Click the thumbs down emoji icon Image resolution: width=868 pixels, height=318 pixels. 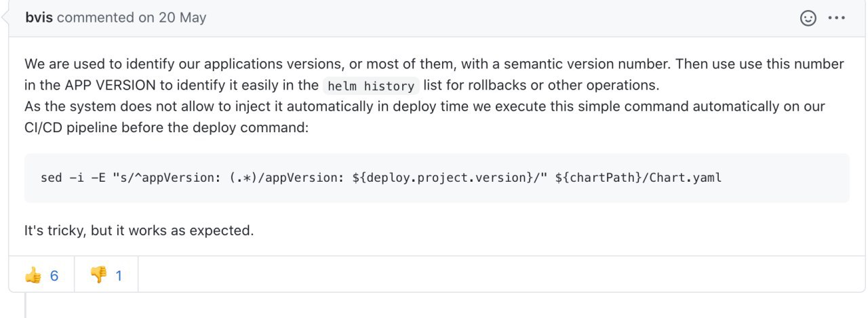98,275
